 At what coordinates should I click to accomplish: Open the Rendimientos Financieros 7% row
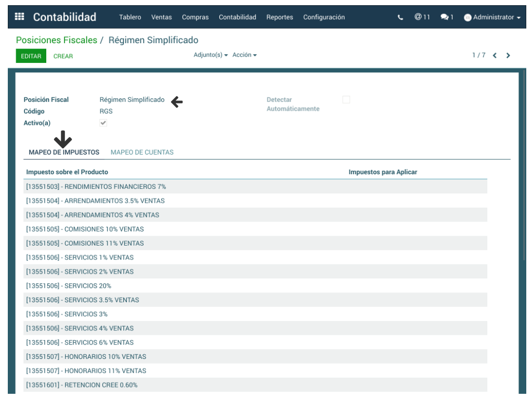click(96, 187)
